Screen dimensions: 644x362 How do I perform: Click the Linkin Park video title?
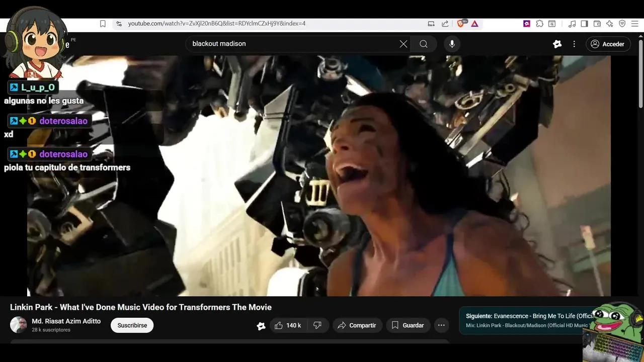(x=141, y=307)
